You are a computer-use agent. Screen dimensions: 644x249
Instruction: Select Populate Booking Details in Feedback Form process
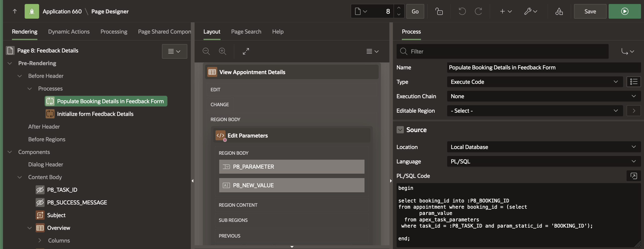(x=106, y=101)
